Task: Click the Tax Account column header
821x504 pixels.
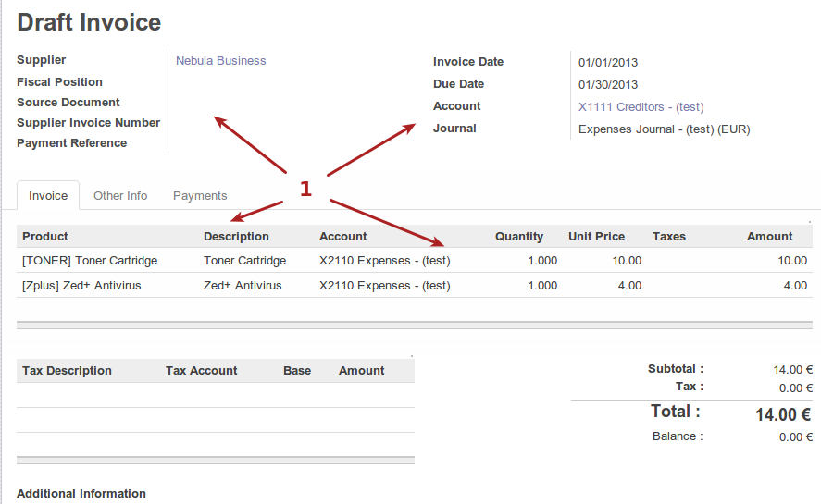Action: 201,371
